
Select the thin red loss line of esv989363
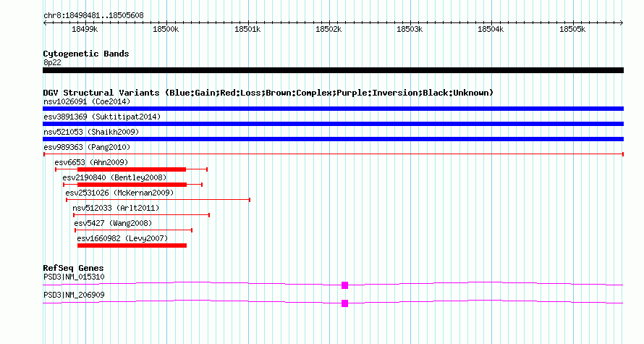tap(334, 154)
